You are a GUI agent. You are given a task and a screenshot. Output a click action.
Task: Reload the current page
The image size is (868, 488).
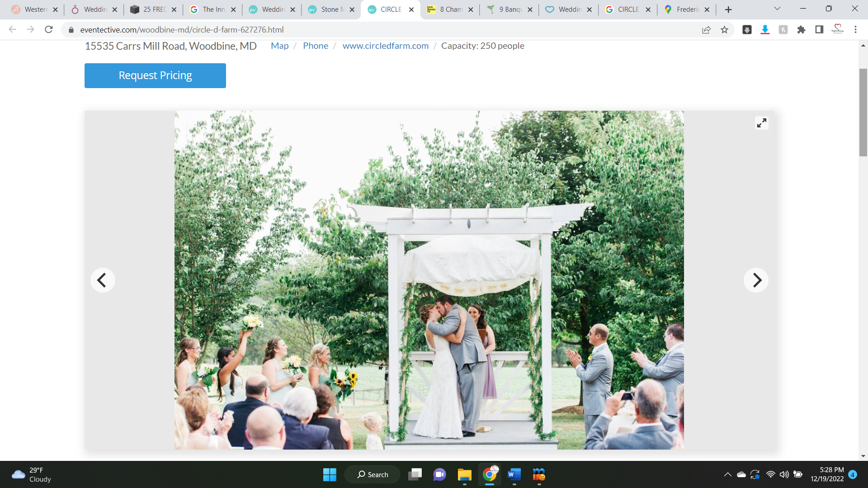pos(49,30)
